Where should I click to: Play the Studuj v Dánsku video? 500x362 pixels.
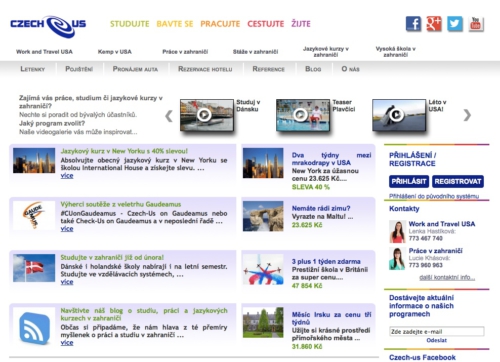[207, 115]
